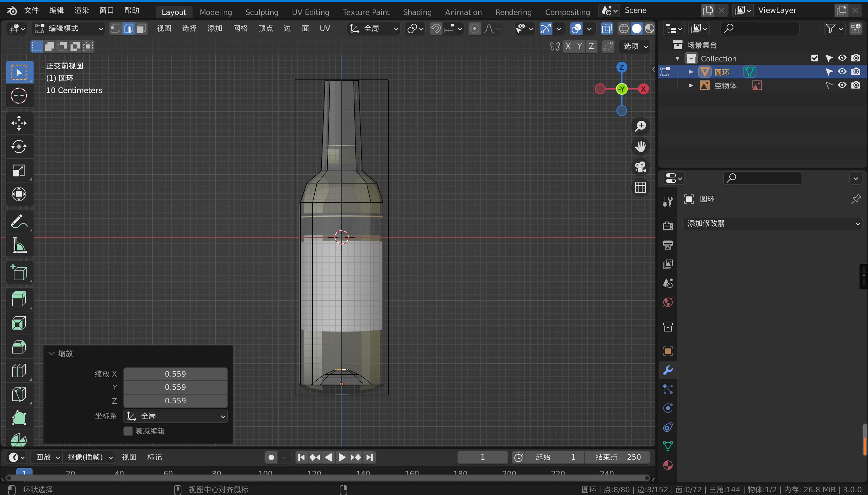
Task: Enable the 衰减编辑 checkbox
Action: click(128, 431)
